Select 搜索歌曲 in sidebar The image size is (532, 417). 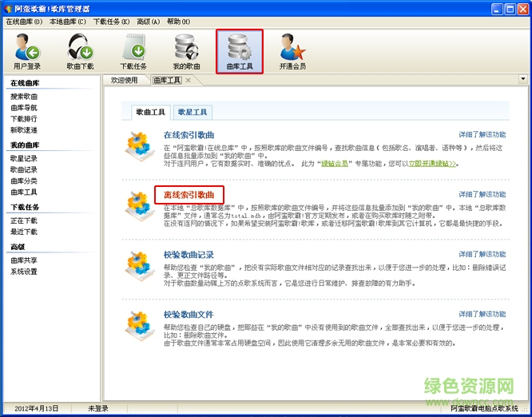pos(24,97)
